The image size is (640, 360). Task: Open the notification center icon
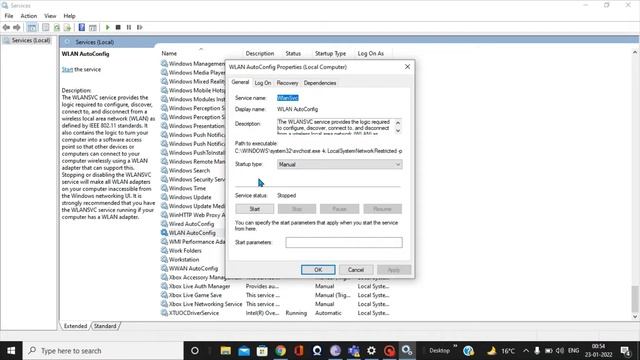[625, 351]
